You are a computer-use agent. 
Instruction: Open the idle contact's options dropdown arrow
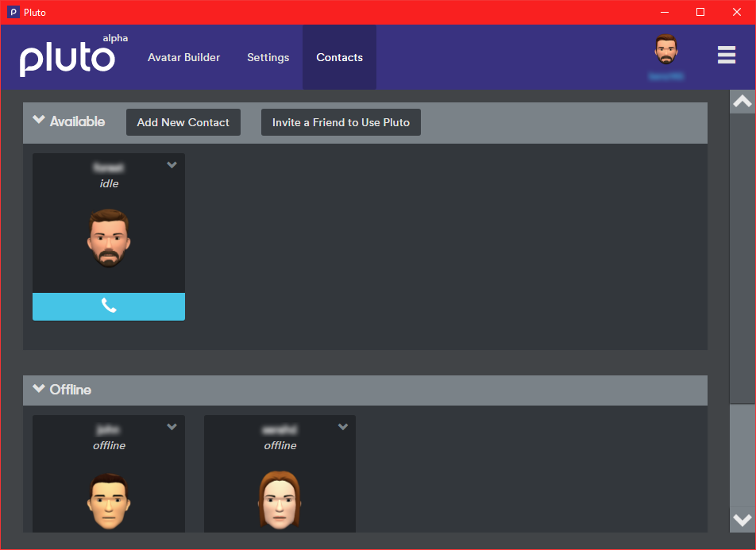[x=172, y=165]
